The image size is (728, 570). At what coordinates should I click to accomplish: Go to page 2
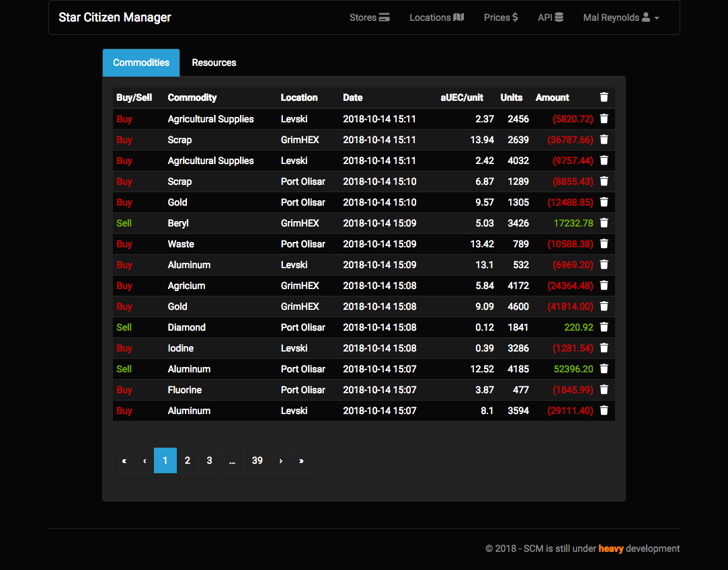point(188,460)
